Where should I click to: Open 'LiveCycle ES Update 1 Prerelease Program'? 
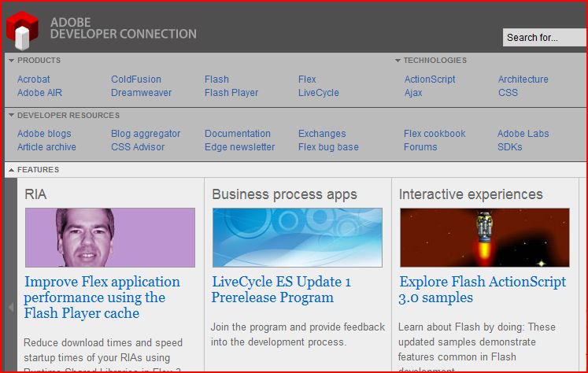(x=281, y=290)
